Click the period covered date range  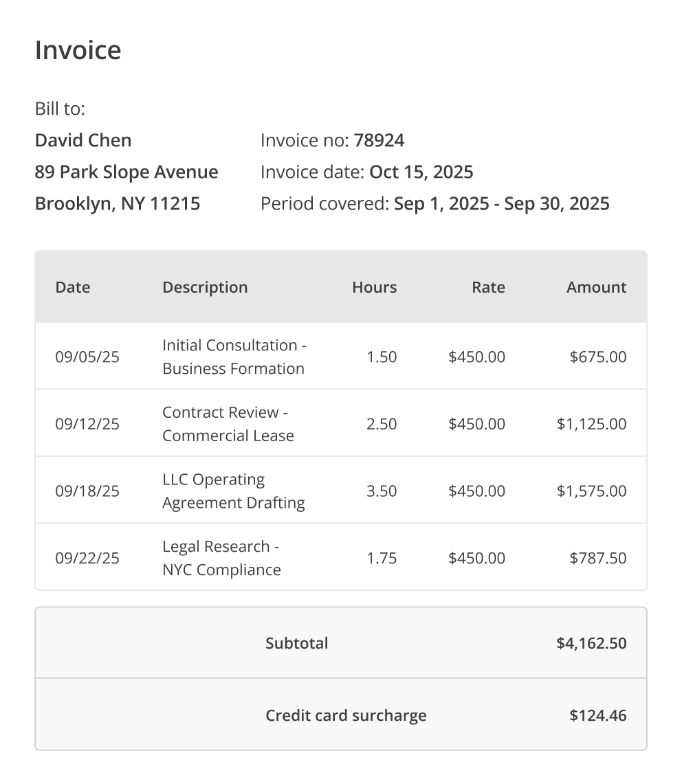point(501,203)
